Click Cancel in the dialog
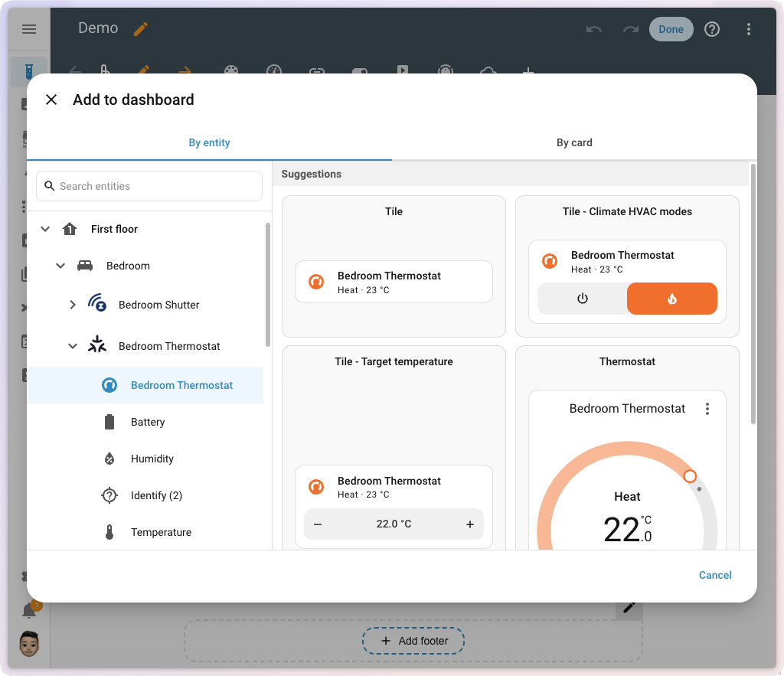The width and height of the screenshot is (784, 676). [715, 575]
